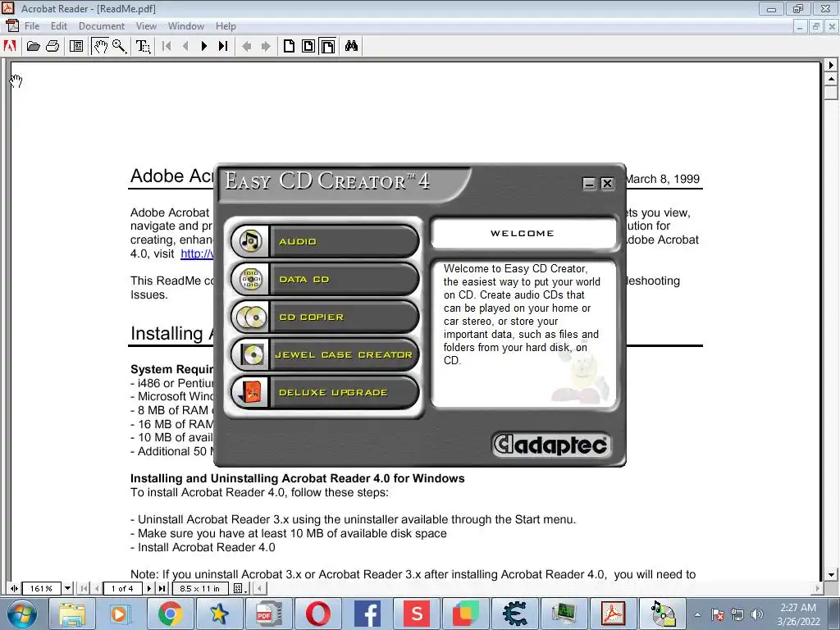Viewport: 840px width, 630px height.
Task: Open the document pane menu triangle
Action: point(831,65)
